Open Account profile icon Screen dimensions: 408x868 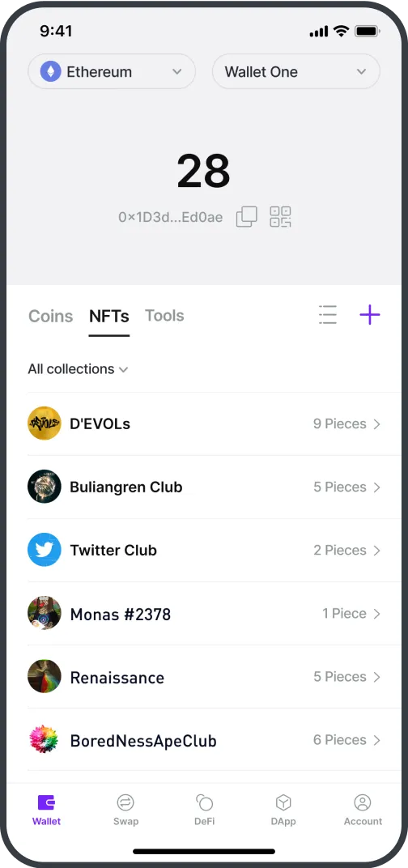click(363, 810)
